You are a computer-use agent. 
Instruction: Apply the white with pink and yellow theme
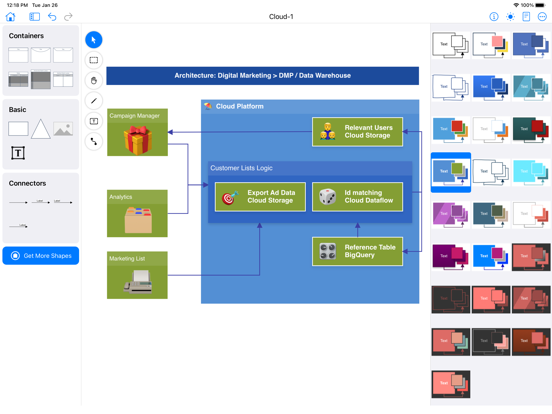coord(491,45)
